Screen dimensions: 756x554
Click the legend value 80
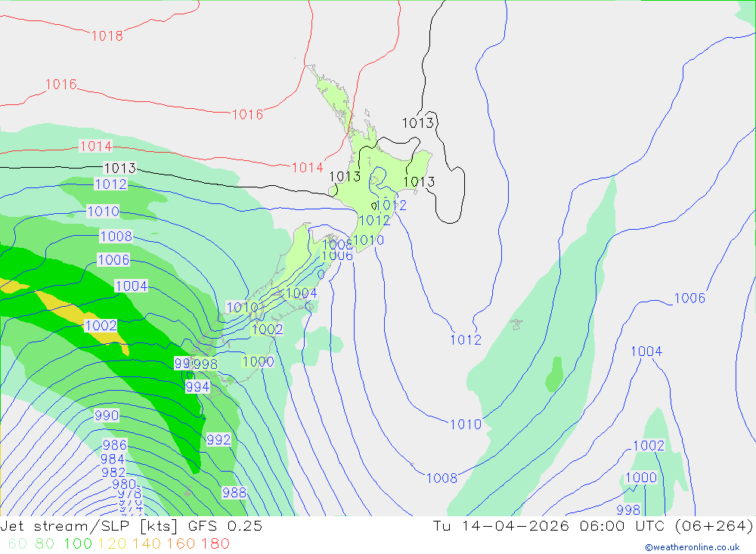click(x=45, y=543)
